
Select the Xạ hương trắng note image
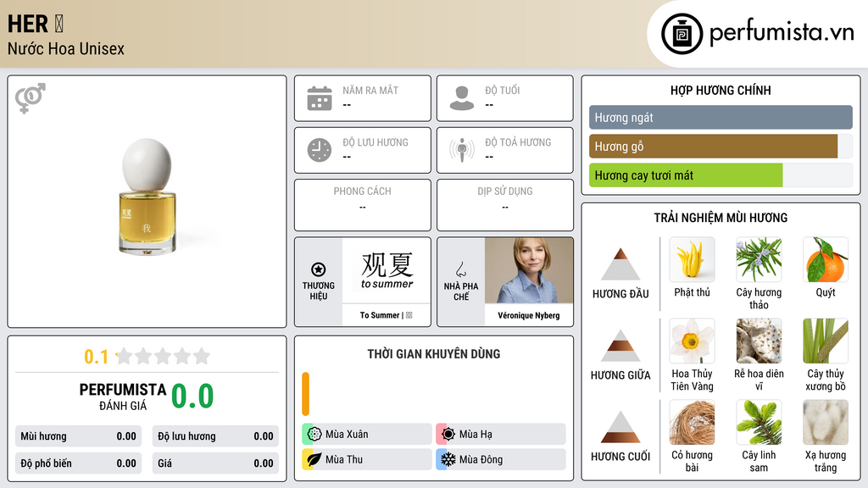(826, 422)
